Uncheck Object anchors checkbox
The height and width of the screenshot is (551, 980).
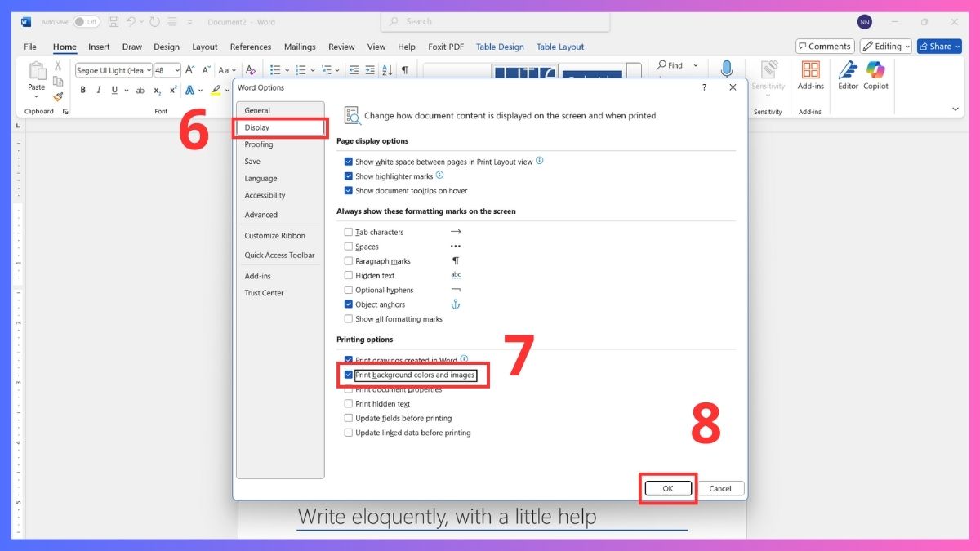[x=349, y=304]
